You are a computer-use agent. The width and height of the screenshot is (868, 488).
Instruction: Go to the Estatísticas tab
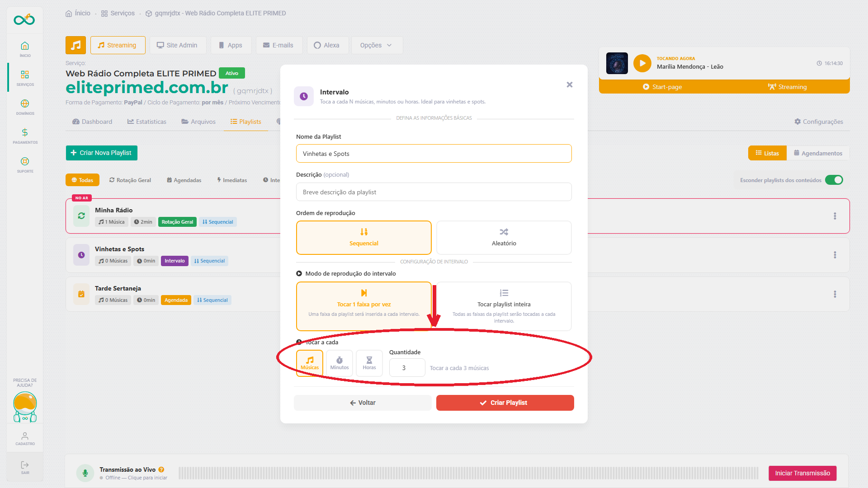click(x=147, y=122)
